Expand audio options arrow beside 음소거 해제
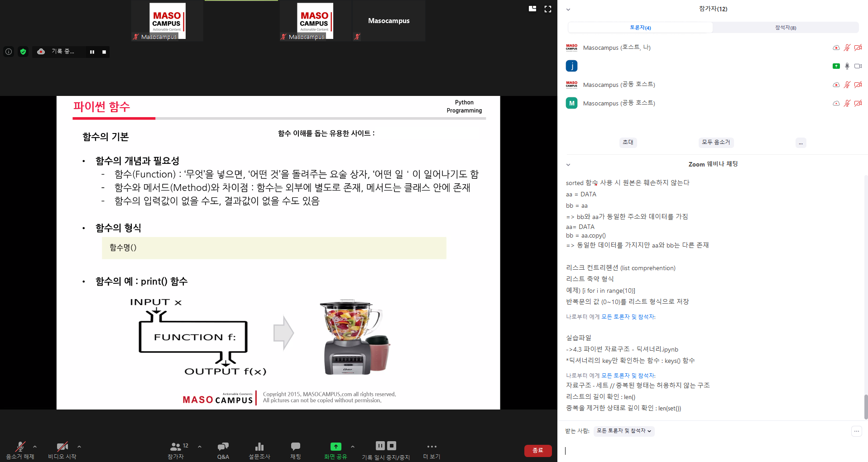The image size is (868, 462). click(35, 447)
